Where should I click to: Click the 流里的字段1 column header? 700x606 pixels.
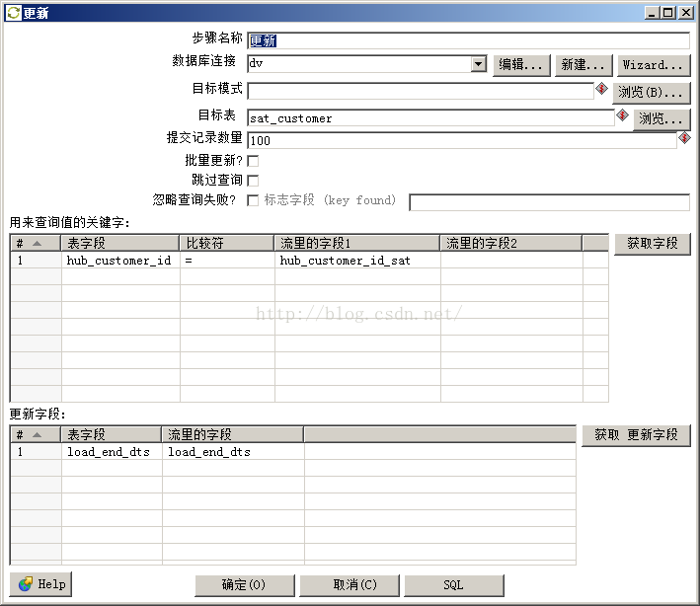357,243
